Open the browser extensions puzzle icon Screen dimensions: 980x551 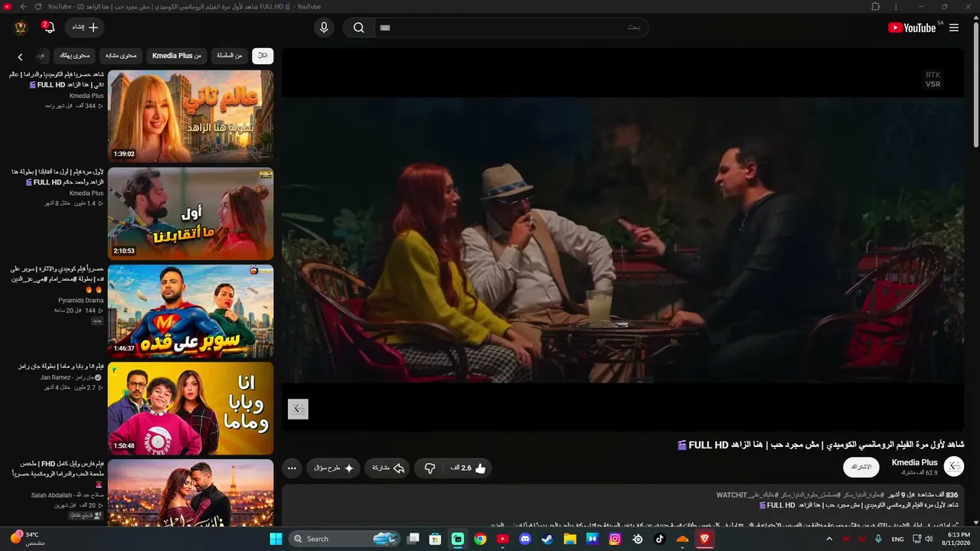click(876, 6)
